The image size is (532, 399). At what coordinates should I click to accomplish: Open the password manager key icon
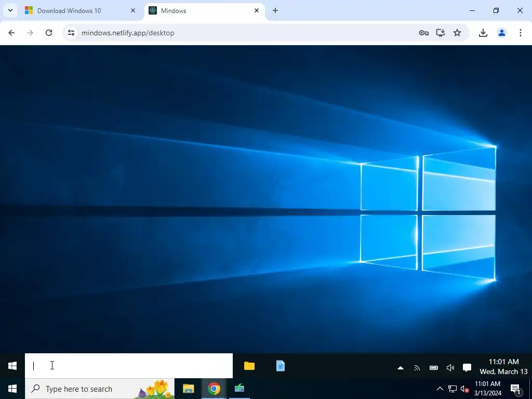click(x=424, y=33)
